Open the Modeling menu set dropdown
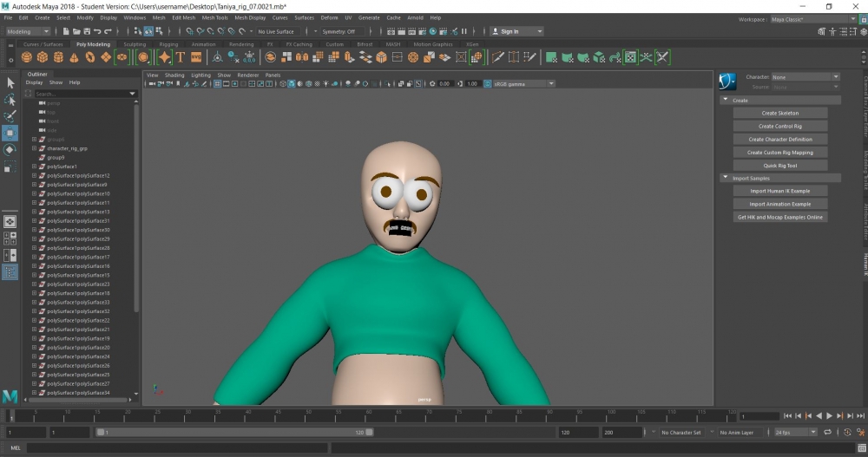Screen dimensions: 868x457 pyautogui.click(x=28, y=31)
